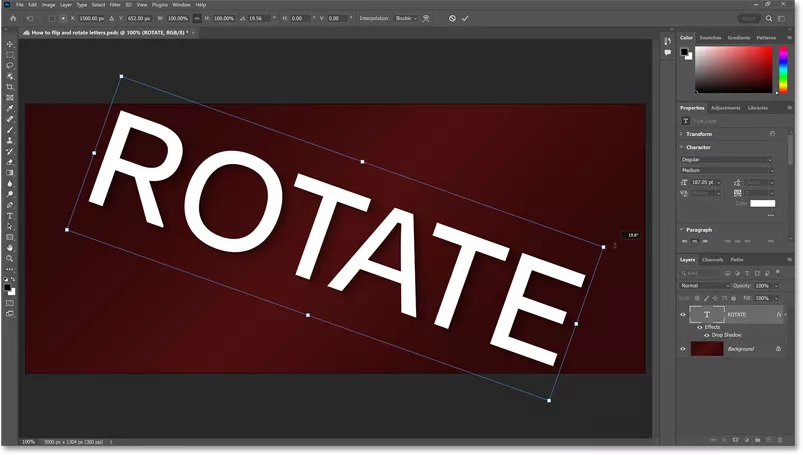Open more character options ellipsis
This screenshot has height=455, width=803.
click(x=771, y=216)
